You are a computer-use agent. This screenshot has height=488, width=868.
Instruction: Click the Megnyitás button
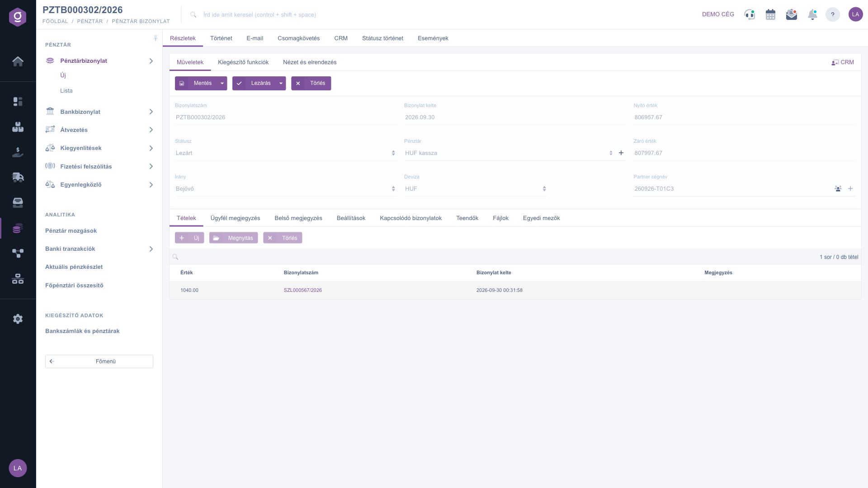pos(233,238)
